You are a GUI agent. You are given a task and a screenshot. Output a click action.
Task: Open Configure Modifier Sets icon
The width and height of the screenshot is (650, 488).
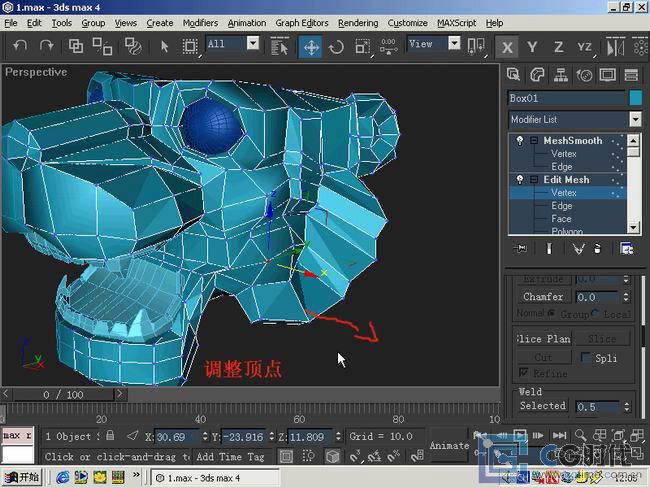click(x=626, y=248)
